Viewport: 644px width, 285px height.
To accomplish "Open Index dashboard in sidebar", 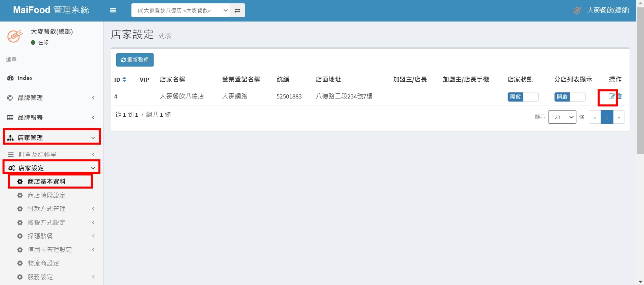I will (25, 78).
